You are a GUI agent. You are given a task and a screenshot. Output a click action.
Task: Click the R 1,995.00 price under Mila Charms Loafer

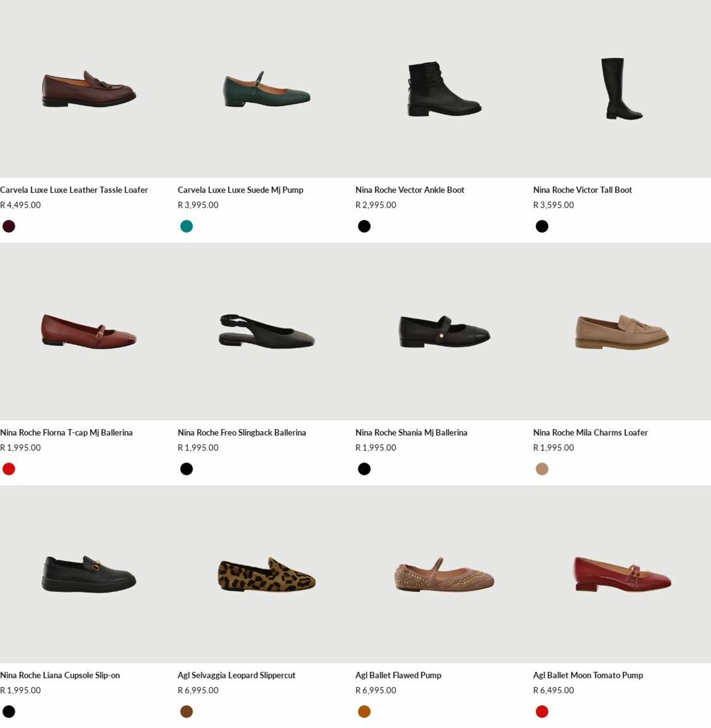click(x=553, y=448)
